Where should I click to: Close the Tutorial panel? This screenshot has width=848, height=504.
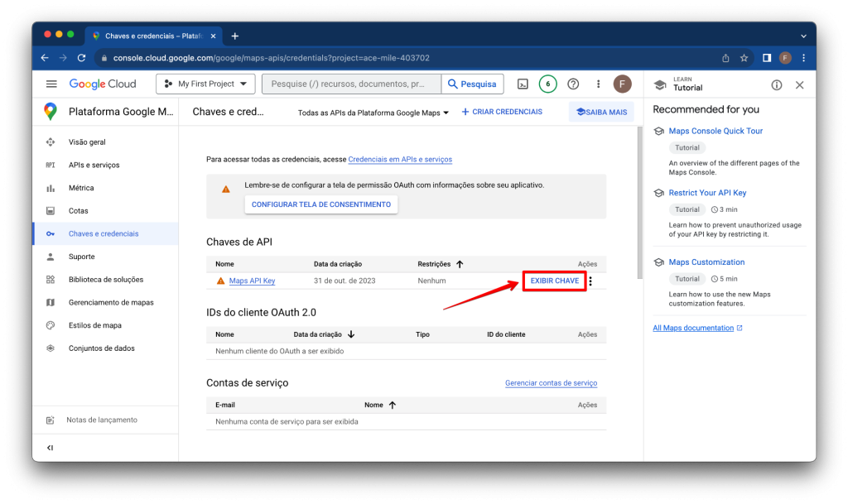point(800,84)
